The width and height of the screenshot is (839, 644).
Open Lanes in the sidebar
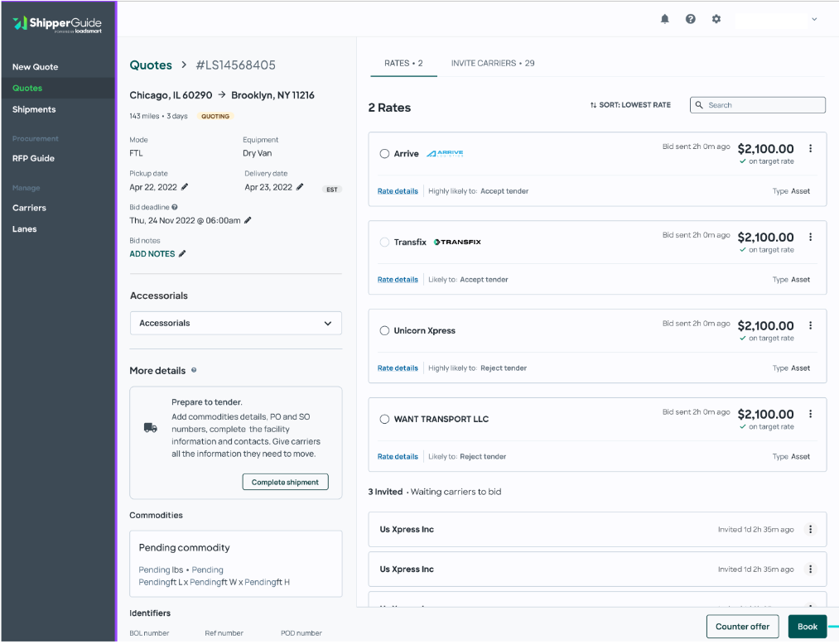[25, 229]
